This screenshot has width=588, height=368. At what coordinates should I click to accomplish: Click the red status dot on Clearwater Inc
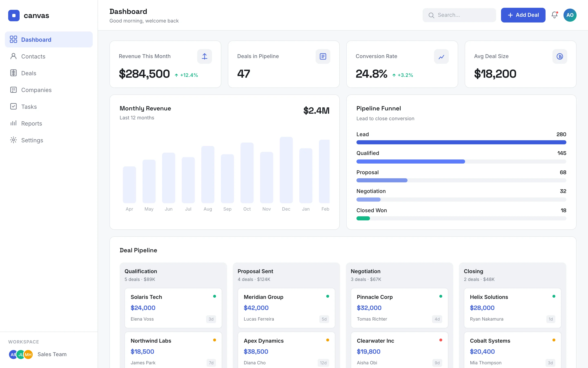(441, 340)
